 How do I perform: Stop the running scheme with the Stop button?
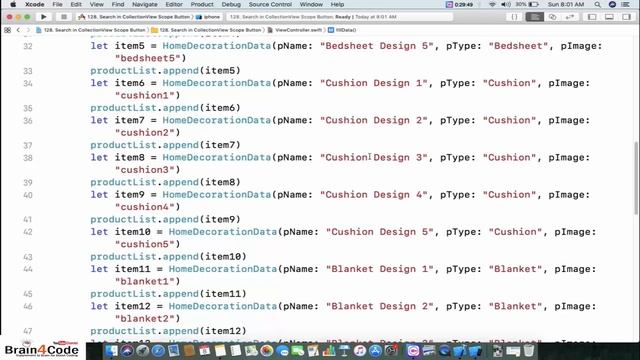point(64,17)
